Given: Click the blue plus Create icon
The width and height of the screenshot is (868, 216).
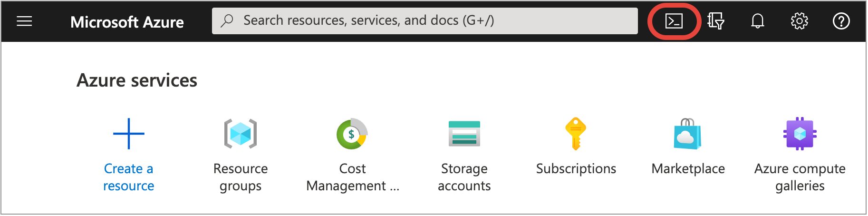Looking at the screenshot, I should [x=129, y=134].
